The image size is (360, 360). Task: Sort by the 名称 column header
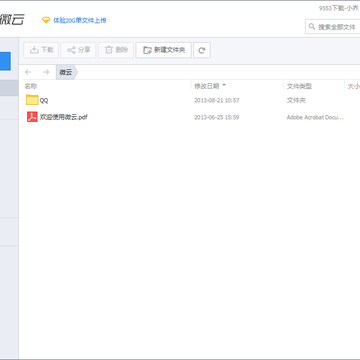[31, 86]
